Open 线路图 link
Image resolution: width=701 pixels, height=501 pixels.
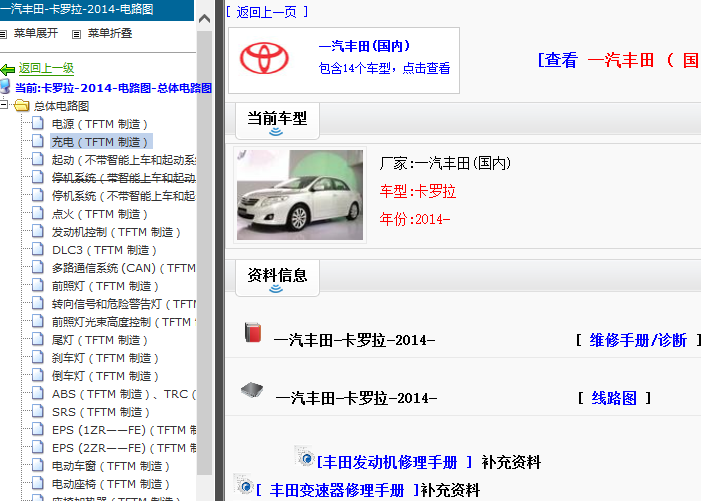click(x=614, y=398)
